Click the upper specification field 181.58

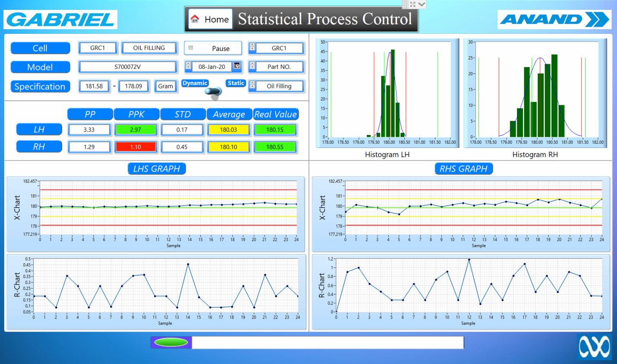pos(94,86)
